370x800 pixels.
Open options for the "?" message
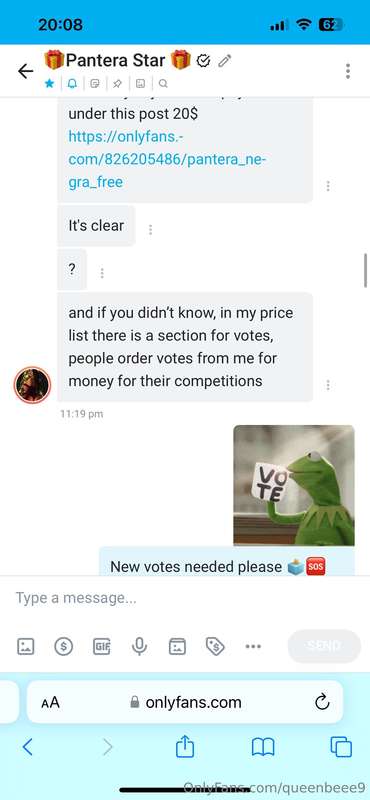[x=102, y=273]
